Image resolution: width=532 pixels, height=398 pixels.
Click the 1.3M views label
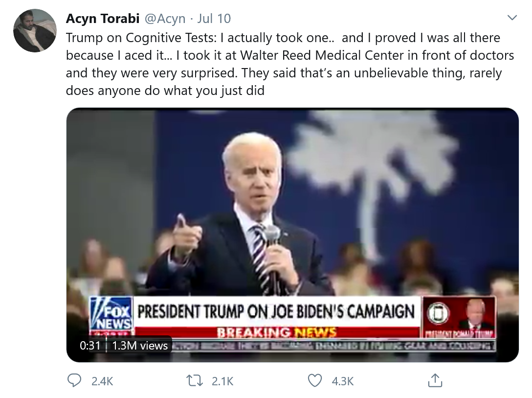139,345
